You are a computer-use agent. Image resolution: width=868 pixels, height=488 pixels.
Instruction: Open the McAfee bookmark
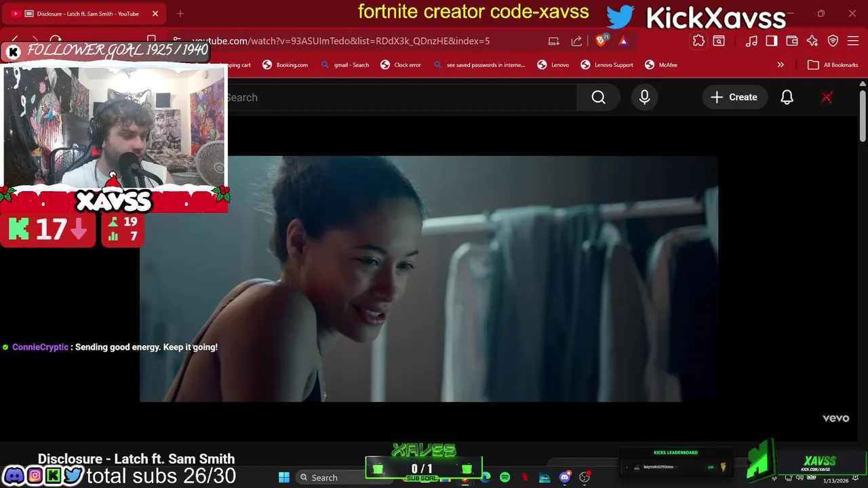[661, 65]
